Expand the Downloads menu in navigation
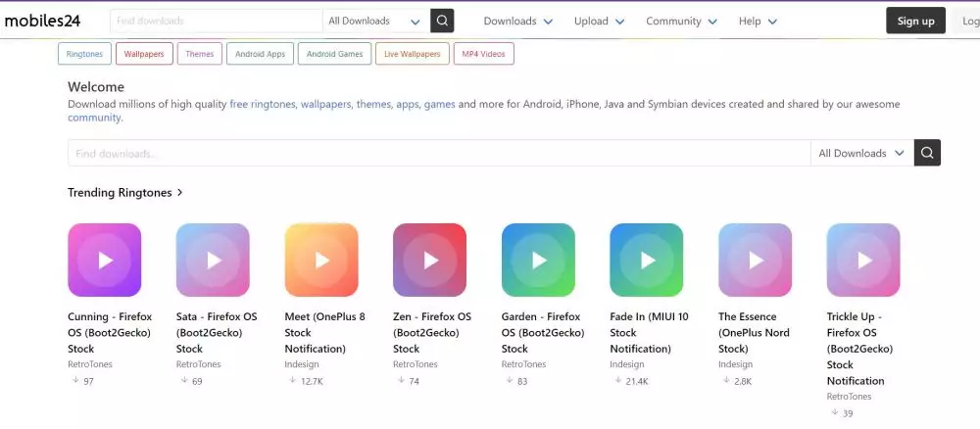This screenshot has height=429, width=980. (517, 21)
